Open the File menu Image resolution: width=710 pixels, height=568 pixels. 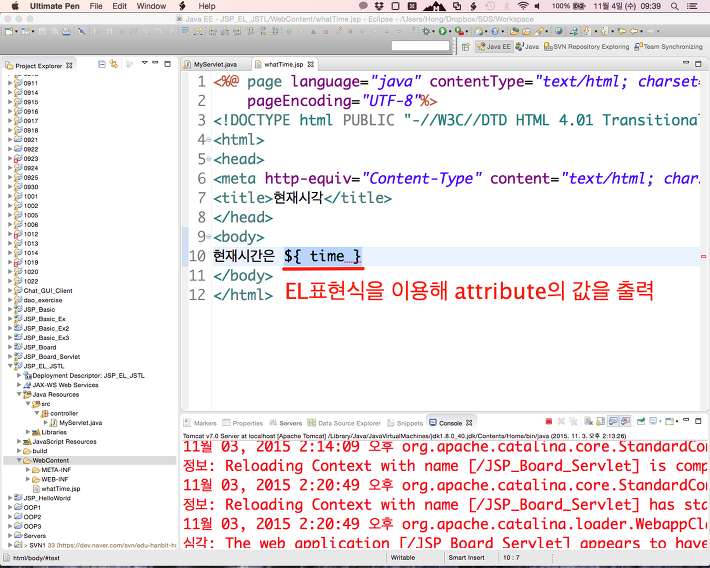96,6
